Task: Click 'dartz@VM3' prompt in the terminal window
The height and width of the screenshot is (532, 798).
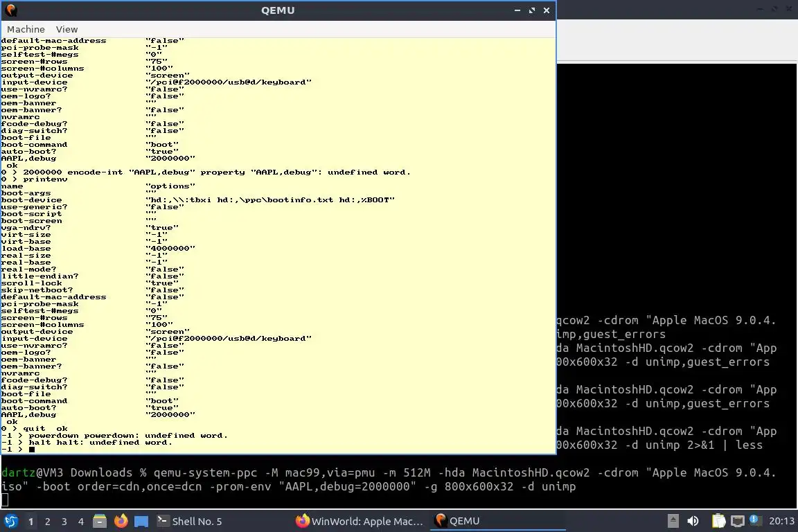Action: point(32,473)
